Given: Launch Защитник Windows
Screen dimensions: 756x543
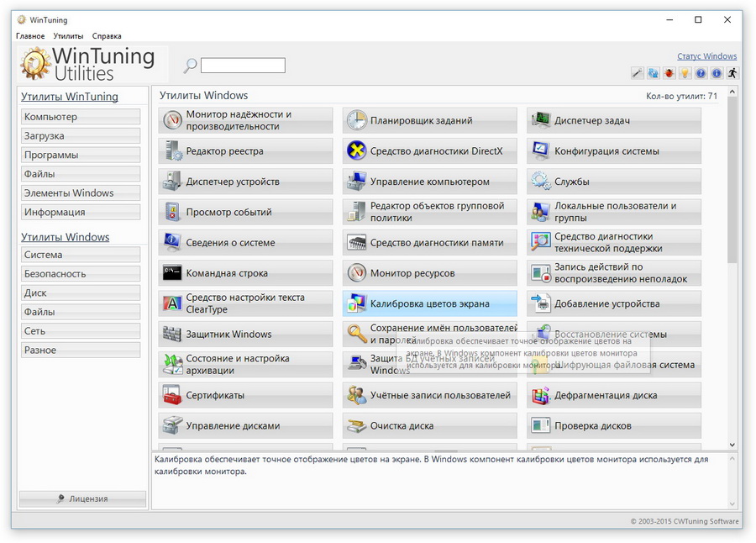Looking at the screenshot, I should tap(245, 334).
